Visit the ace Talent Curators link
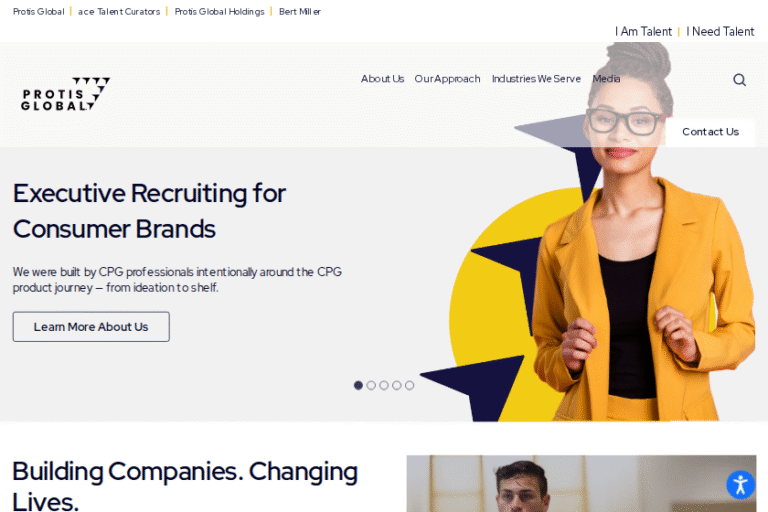The image size is (768, 512). (x=119, y=12)
